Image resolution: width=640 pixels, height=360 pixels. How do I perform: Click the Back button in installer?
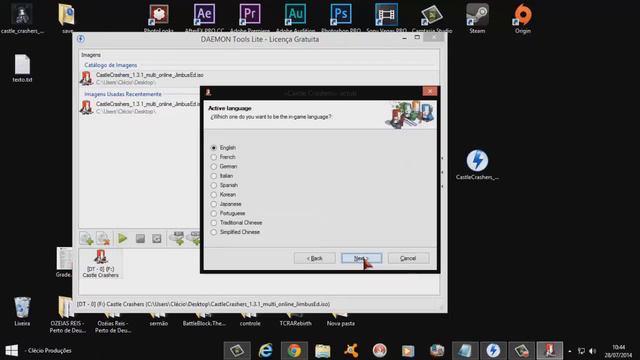(315, 258)
